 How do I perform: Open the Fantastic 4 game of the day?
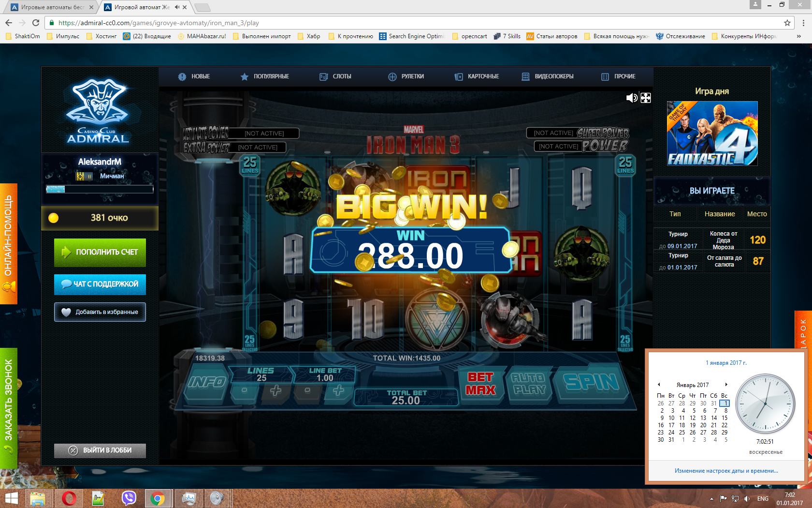(x=712, y=134)
